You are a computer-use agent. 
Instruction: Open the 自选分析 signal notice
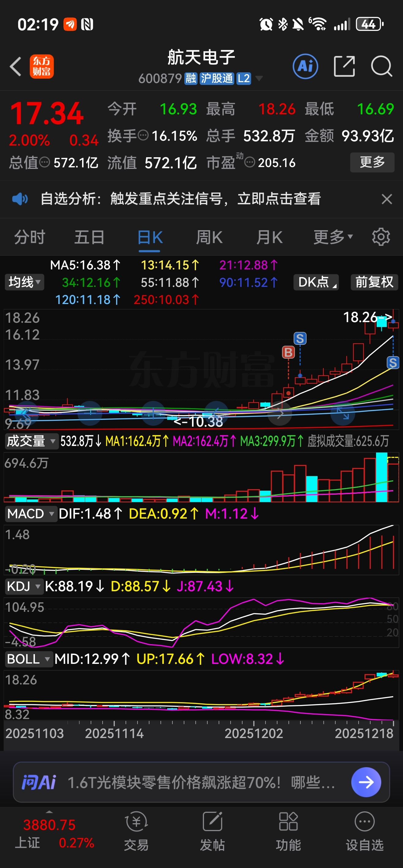pyautogui.click(x=180, y=199)
